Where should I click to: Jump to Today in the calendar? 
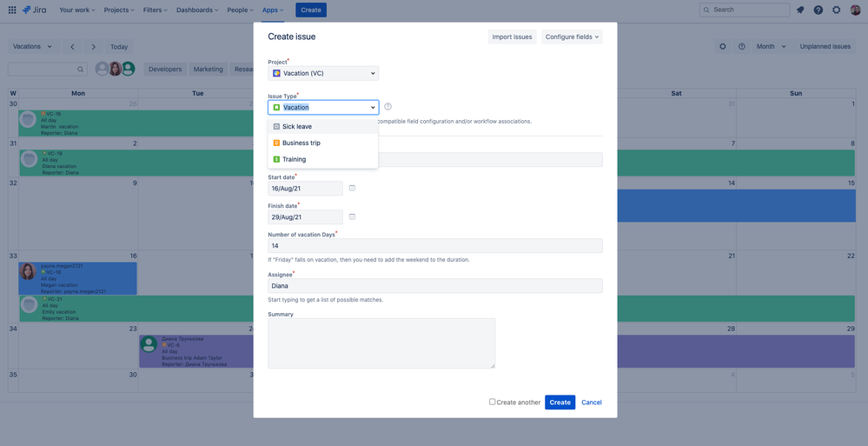tap(119, 47)
